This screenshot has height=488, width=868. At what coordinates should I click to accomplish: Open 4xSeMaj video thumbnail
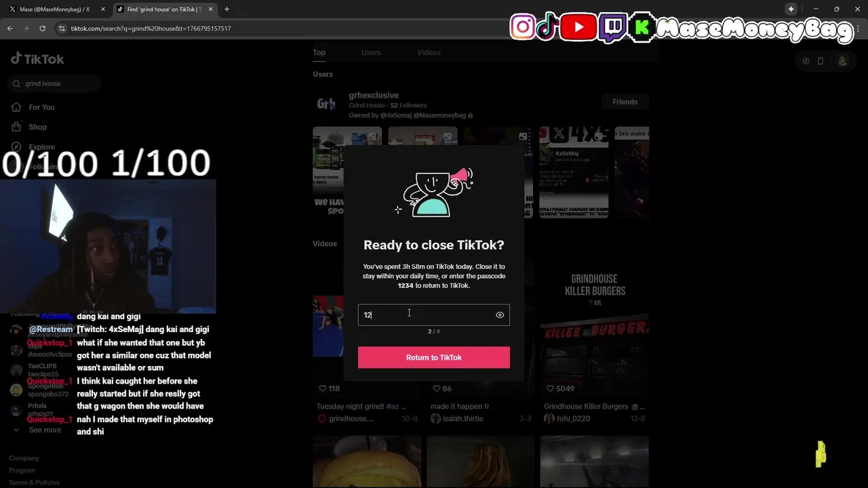point(574,172)
